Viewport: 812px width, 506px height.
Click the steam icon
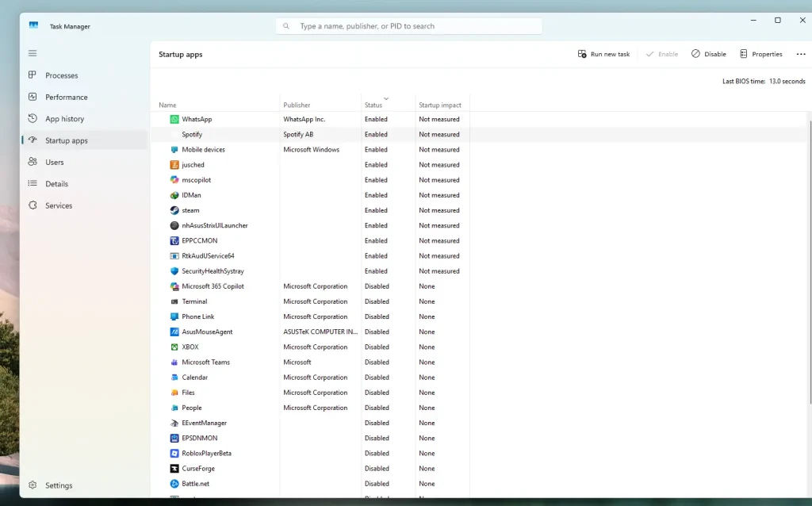174,210
